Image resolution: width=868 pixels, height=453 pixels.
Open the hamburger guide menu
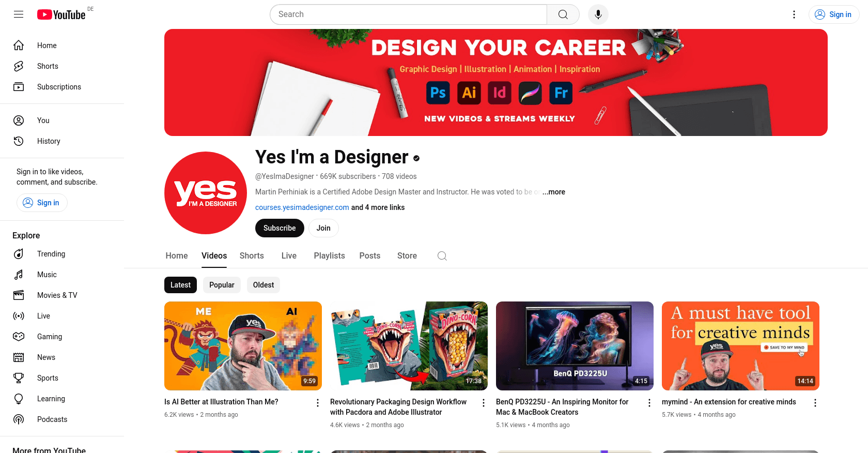pyautogui.click(x=19, y=14)
